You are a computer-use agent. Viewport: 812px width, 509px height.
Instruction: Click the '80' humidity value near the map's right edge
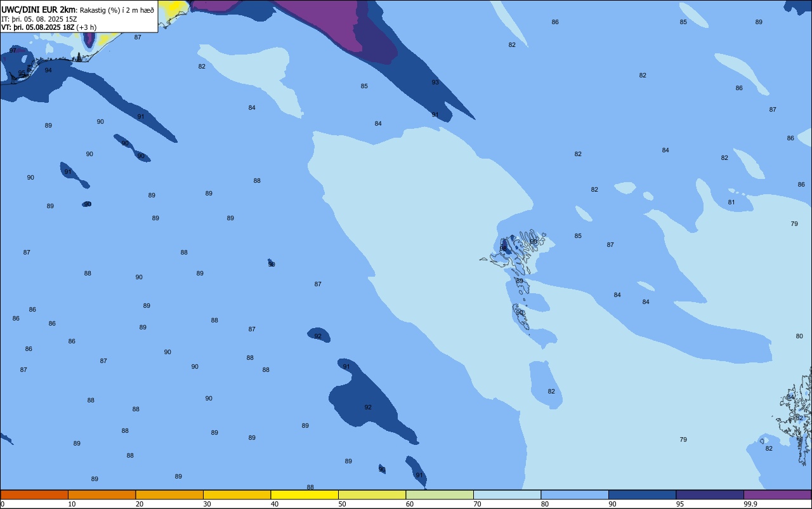tap(799, 336)
